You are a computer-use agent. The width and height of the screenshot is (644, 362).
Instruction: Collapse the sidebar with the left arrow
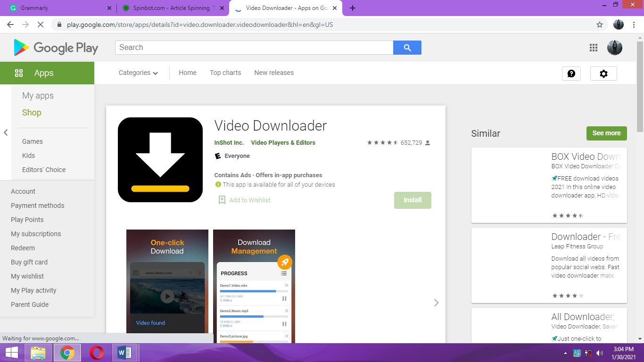point(6,132)
